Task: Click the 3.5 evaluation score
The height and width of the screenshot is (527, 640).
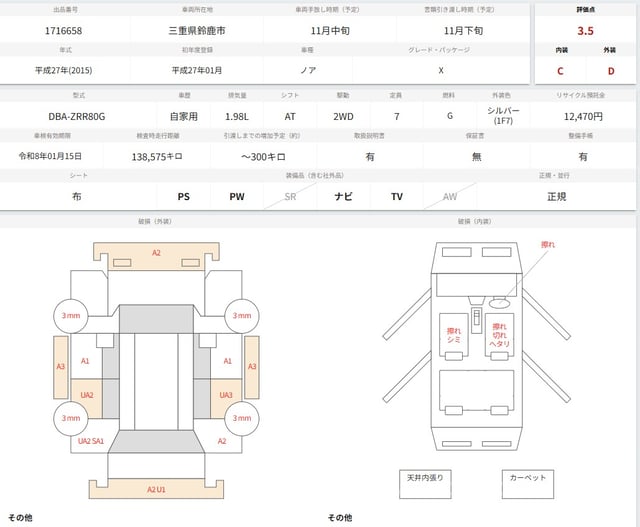Action: click(586, 29)
